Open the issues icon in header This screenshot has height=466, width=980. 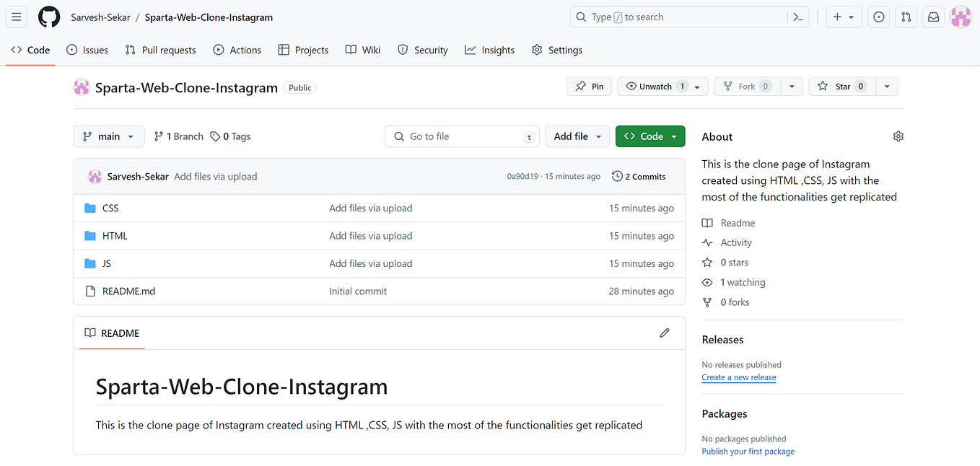pos(878,17)
